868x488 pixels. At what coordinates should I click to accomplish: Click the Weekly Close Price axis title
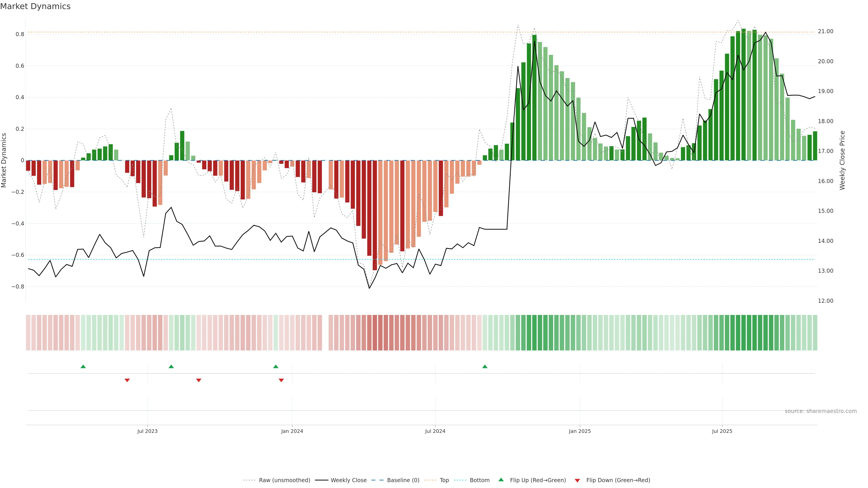[x=842, y=160]
